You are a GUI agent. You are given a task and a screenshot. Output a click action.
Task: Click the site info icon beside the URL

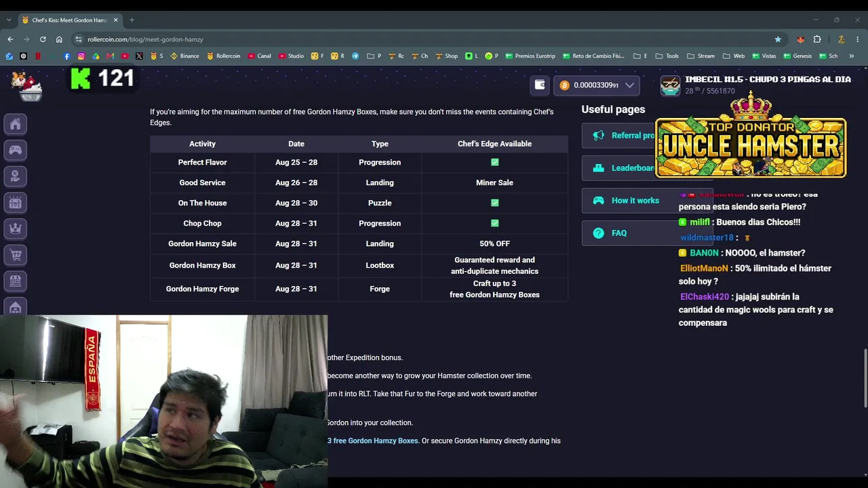point(79,39)
